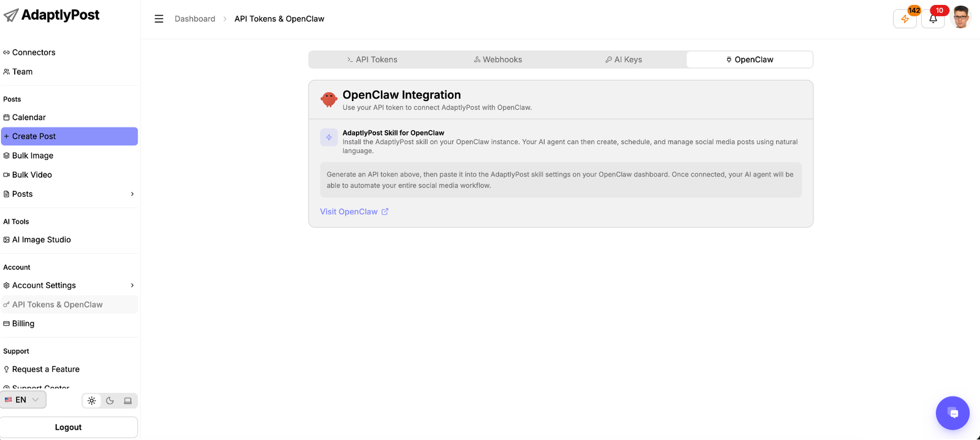Expand the Account Settings chevron
Viewport: 980px width, 440px height.
point(132,286)
